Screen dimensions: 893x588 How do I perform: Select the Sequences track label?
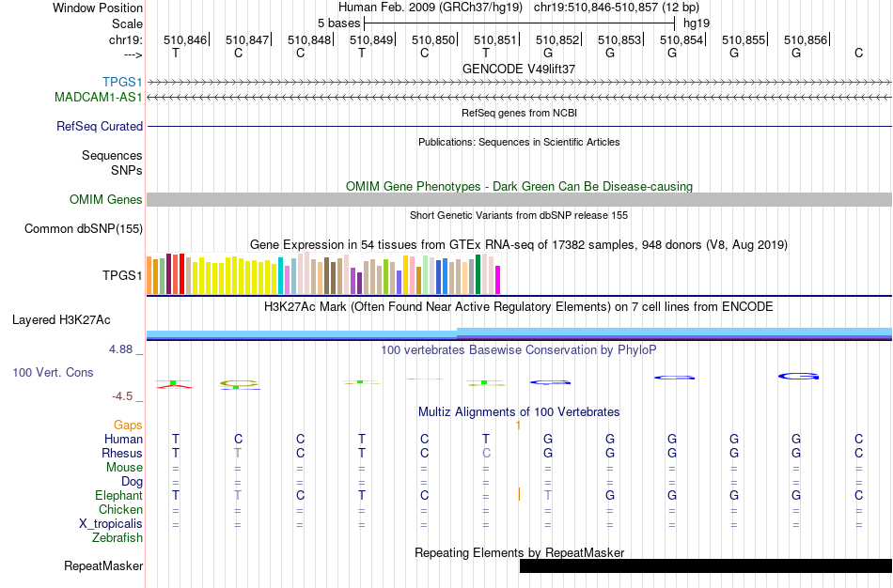(112, 155)
